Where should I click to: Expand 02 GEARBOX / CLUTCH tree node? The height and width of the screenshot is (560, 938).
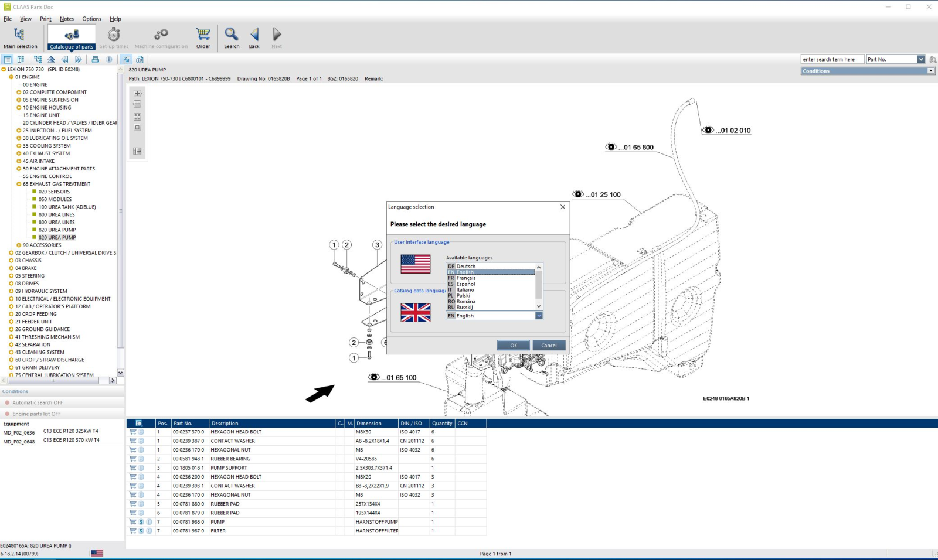[11, 253]
